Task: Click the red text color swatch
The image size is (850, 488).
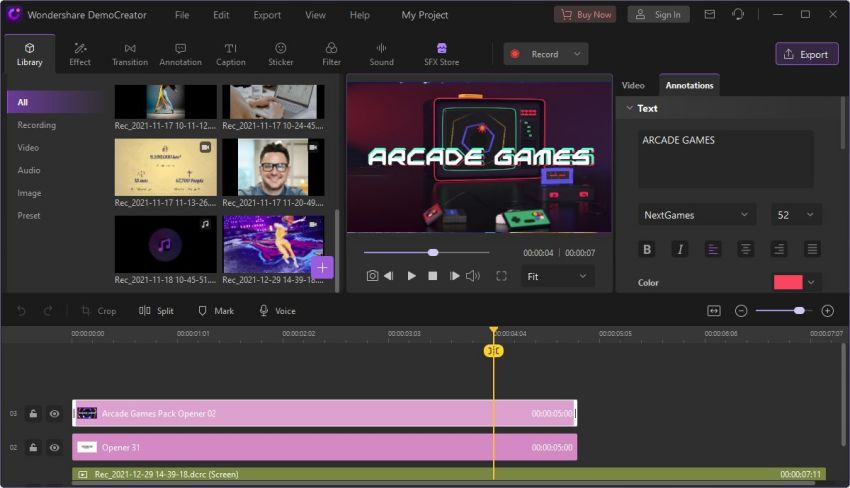Action: tap(788, 282)
